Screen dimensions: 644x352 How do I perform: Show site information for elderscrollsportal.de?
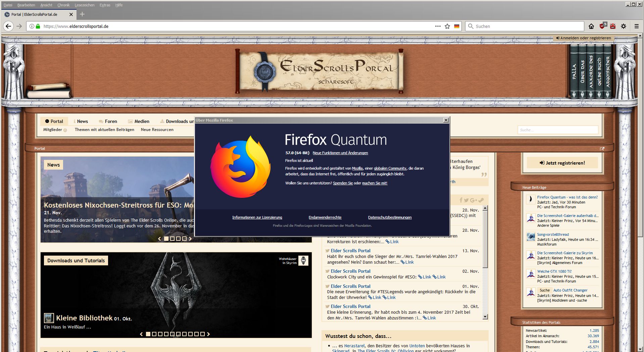(x=32, y=26)
